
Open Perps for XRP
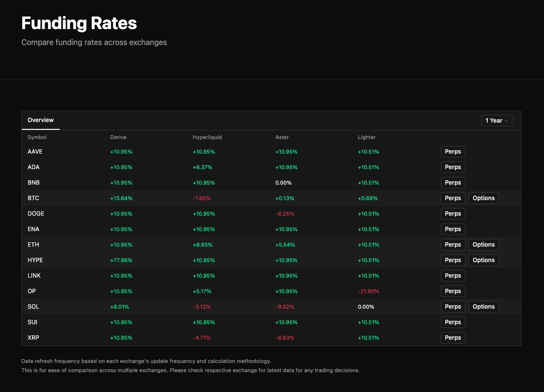click(453, 338)
